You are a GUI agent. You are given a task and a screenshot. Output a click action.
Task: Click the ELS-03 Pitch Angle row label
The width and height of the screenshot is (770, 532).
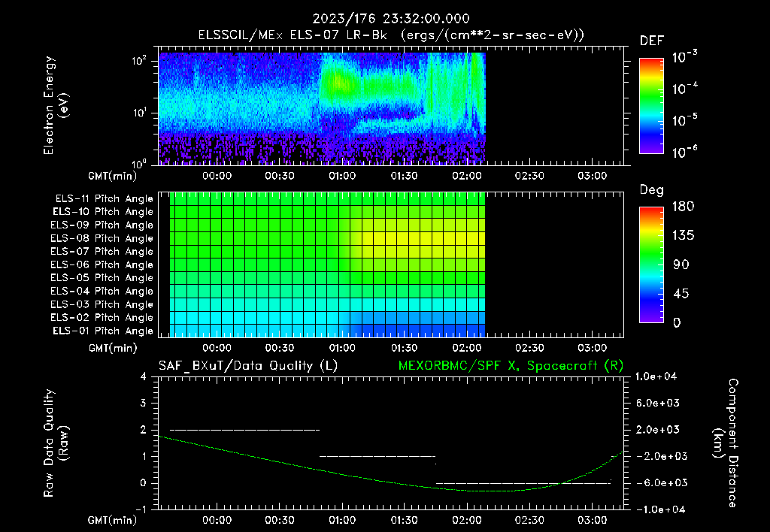pyautogui.click(x=102, y=304)
